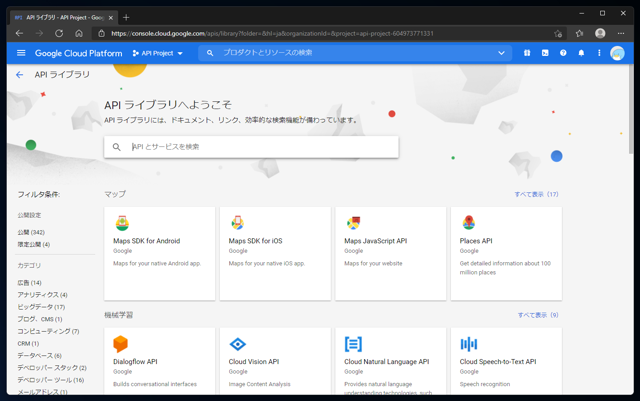The height and width of the screenshot is (401, 640).
Task: Open the Cloud Vision API title
Action: [x=254, y=362]
